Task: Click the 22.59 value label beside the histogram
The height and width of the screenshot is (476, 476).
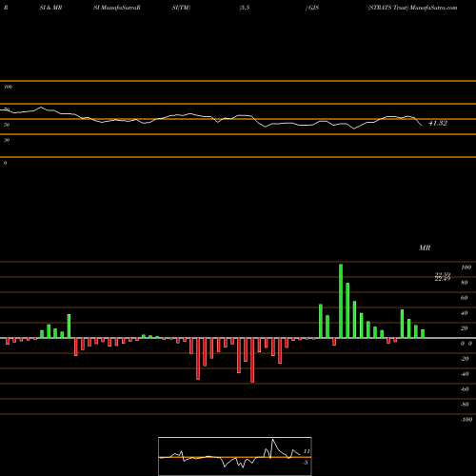Action: [x=443, y=275]
